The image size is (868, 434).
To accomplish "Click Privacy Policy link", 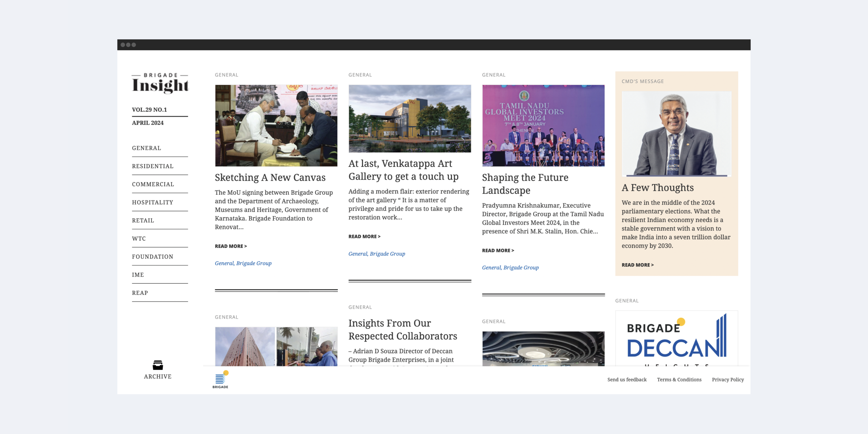I will [728, 379].
